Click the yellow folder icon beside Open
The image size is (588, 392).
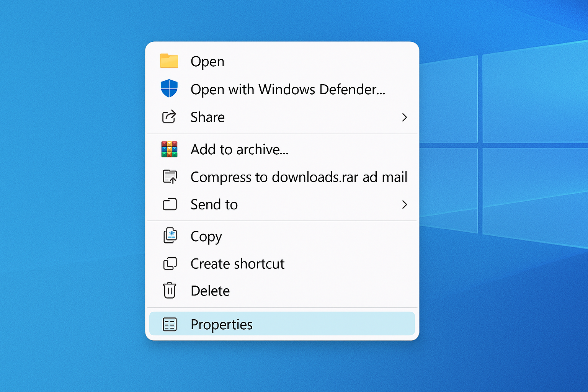[x=169, y=61]
